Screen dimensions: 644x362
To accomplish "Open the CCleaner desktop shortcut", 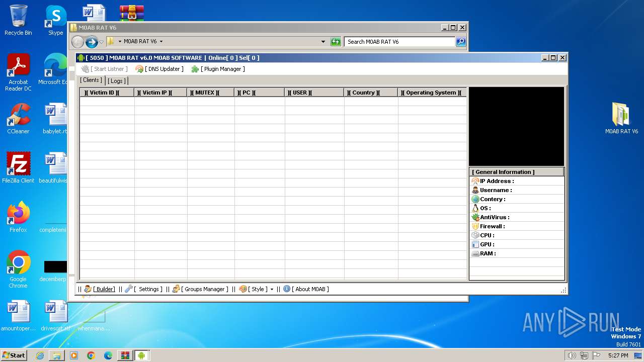I will click(18, 119).
